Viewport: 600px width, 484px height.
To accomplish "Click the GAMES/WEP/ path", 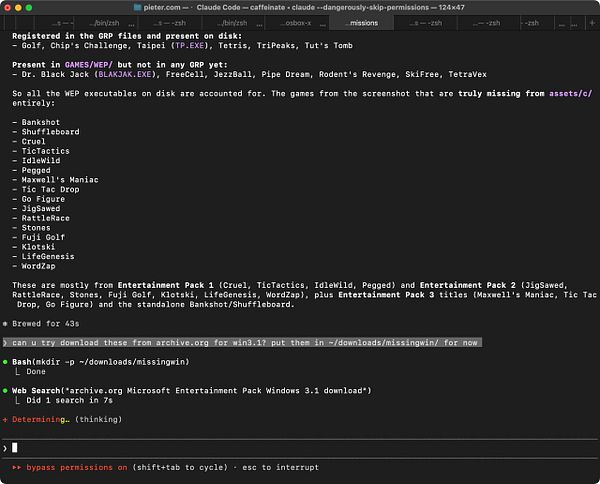I will (x=89, y=65).
